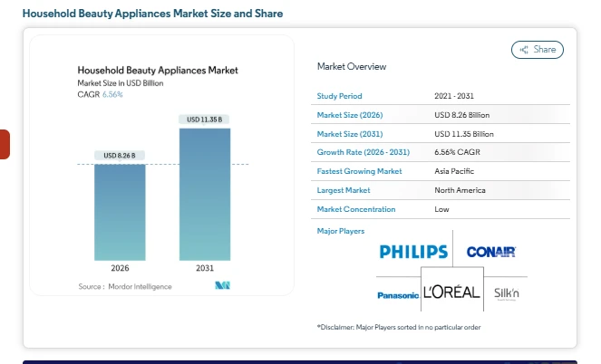Click the Panasonic logo
The image size is (601, 364).
[398, 295]
